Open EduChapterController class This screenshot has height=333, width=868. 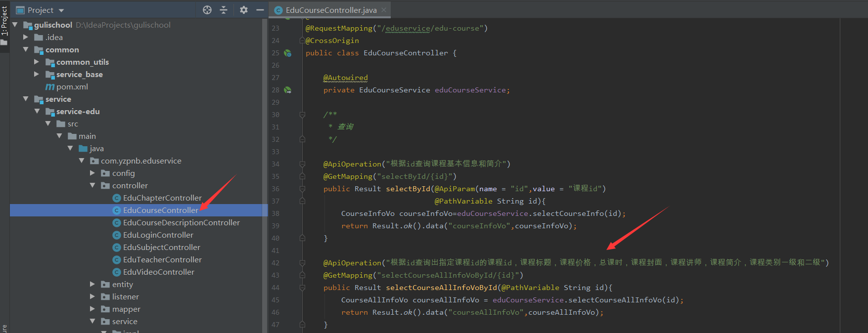(x=162, y=198)
